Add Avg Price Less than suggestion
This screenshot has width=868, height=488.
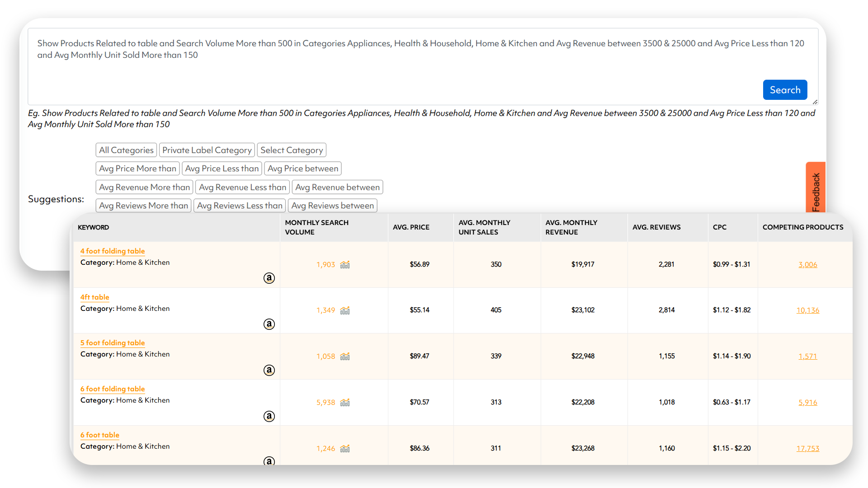tap(222, 169)
